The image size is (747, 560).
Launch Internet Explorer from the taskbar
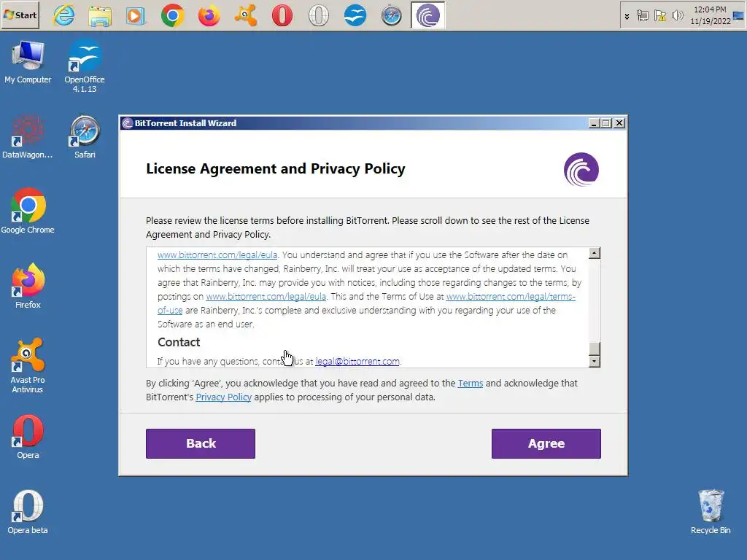(64, 15)
